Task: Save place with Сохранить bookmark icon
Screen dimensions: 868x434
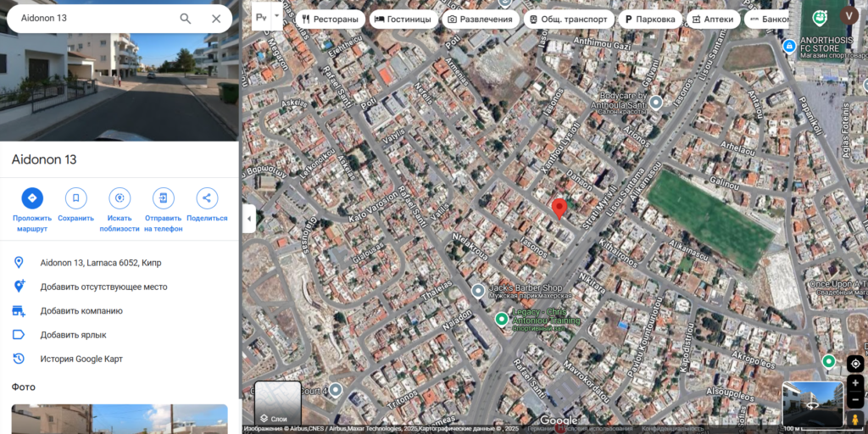Action: point(75,198)
